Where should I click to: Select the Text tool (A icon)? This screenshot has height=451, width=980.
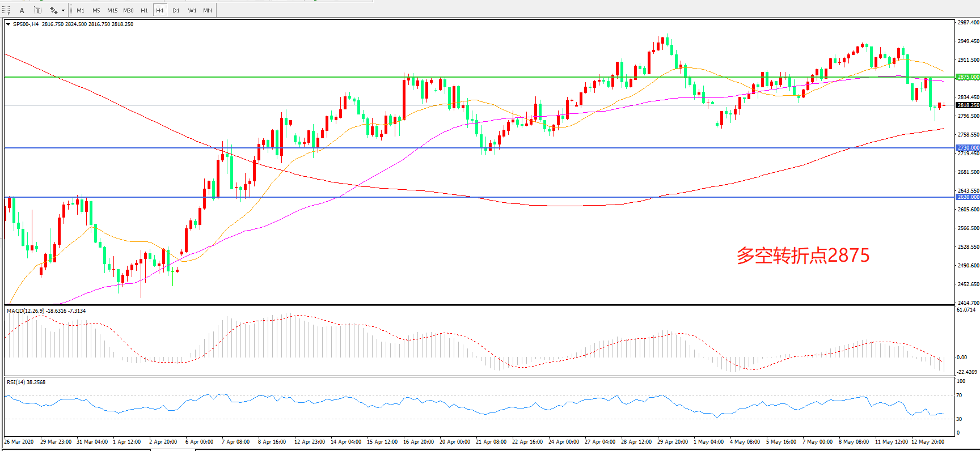tap(22, 10)
